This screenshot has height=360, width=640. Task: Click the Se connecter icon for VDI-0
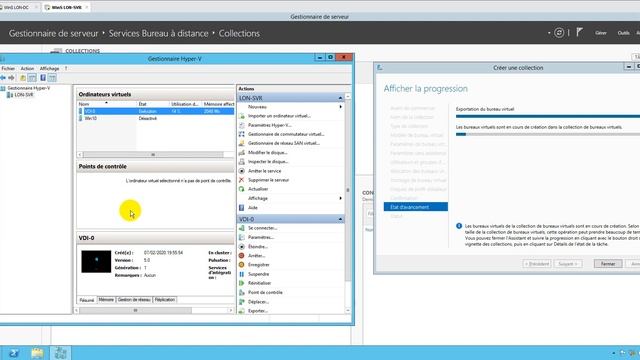point(242,228)
